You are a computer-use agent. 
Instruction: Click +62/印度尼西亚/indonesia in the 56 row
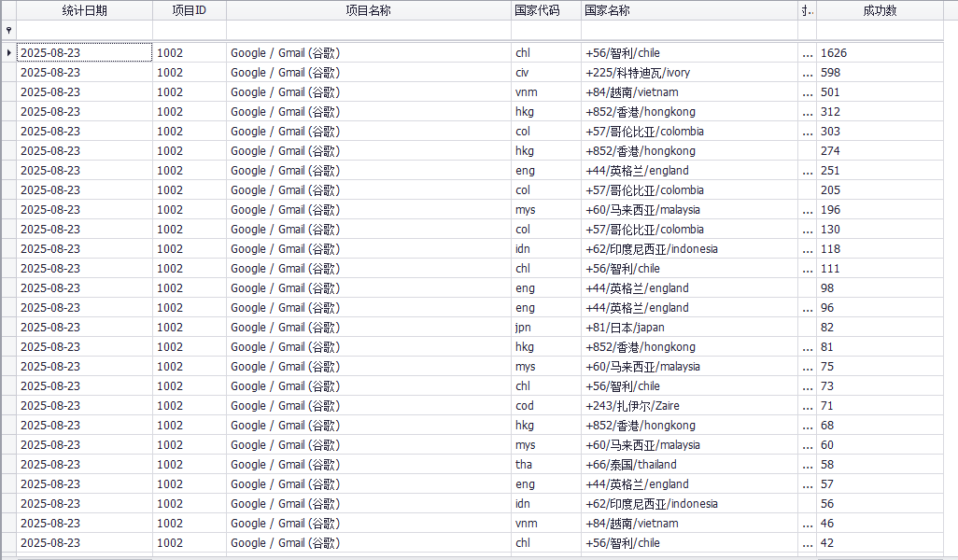pyautogui.click(x=689, y=503)
